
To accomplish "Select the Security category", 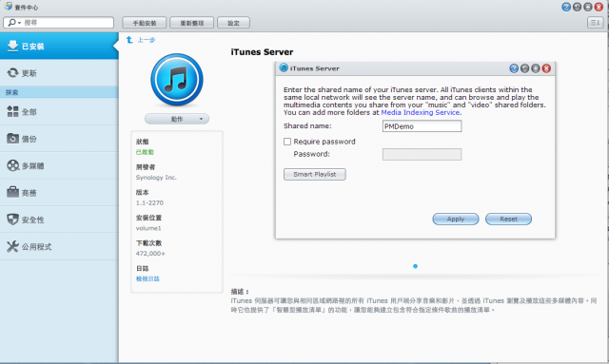I will click(59, 220).
